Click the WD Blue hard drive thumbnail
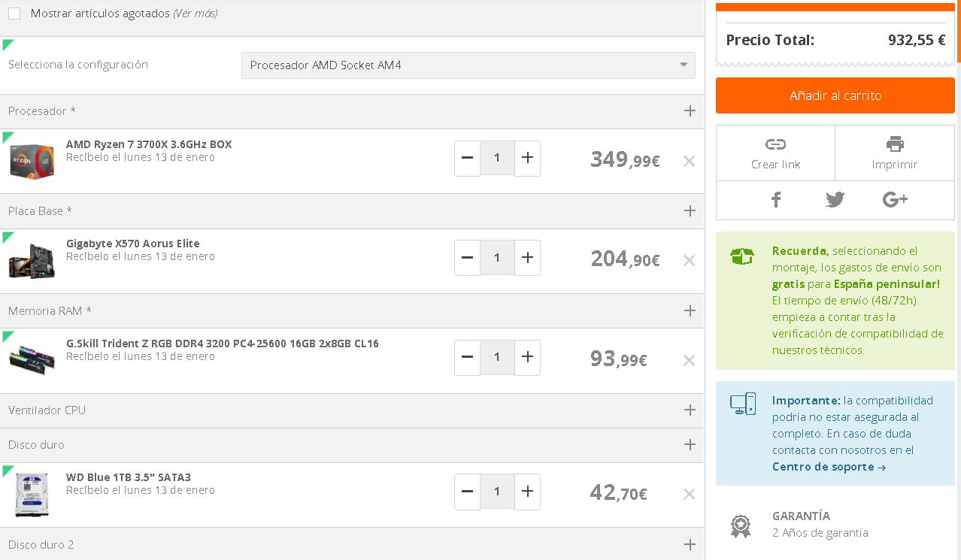The image size is (961, 560). pyautogui.click(x=32, y=494)
